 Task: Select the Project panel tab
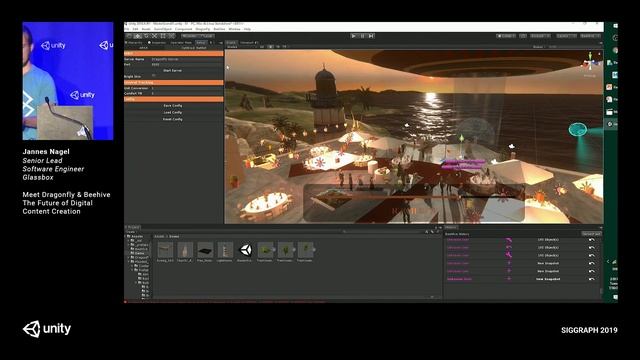click(x=133, y=227)
